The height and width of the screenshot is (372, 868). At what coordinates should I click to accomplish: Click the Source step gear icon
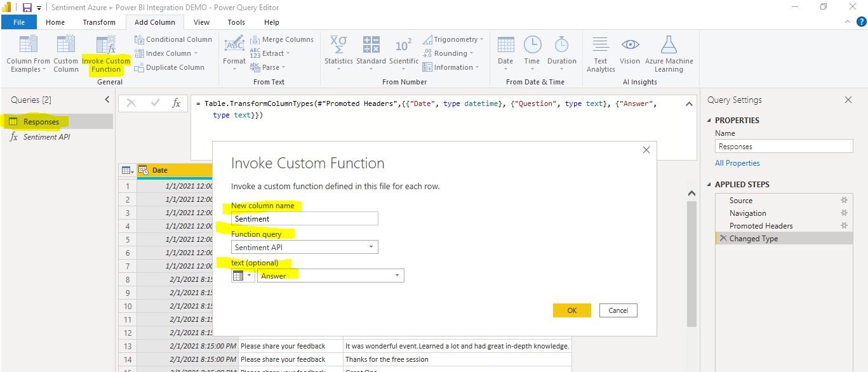click(844, 200)
